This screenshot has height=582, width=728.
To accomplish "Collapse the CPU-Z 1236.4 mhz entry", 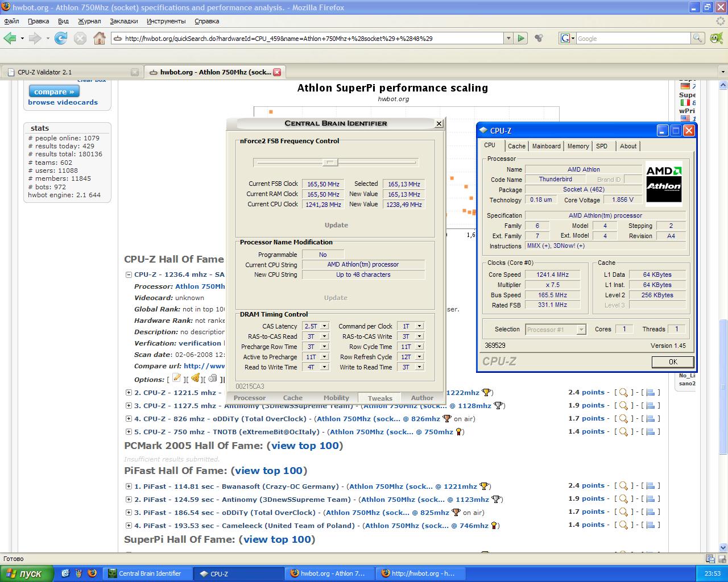I will coord(129,275).
